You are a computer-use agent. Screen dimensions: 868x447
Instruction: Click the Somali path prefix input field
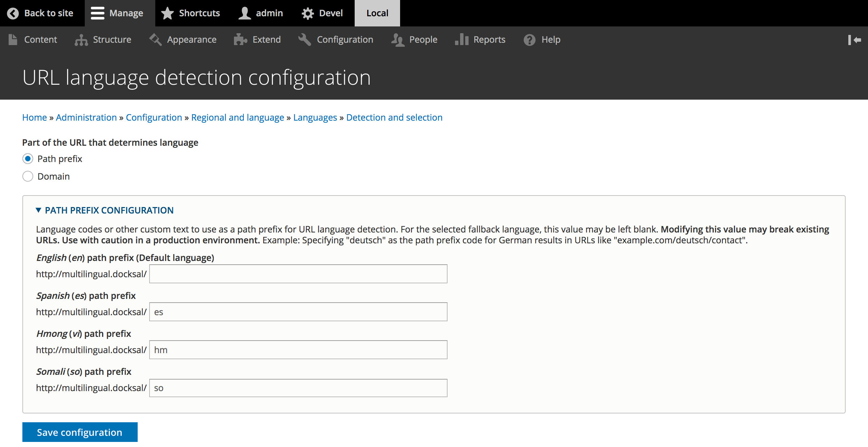coord(299,388)
